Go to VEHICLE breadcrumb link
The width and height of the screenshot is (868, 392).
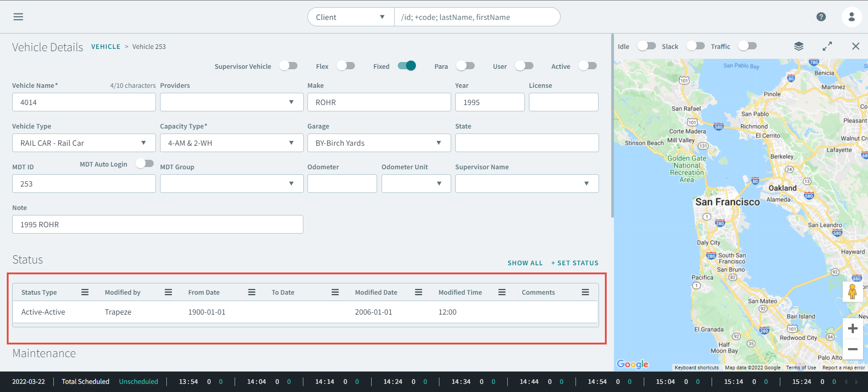[x=106, y=47]
